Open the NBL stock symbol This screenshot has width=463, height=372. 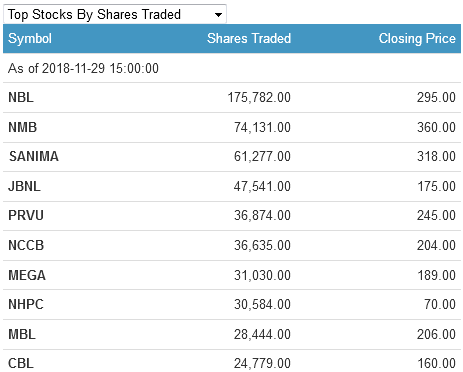click(21, 97)
